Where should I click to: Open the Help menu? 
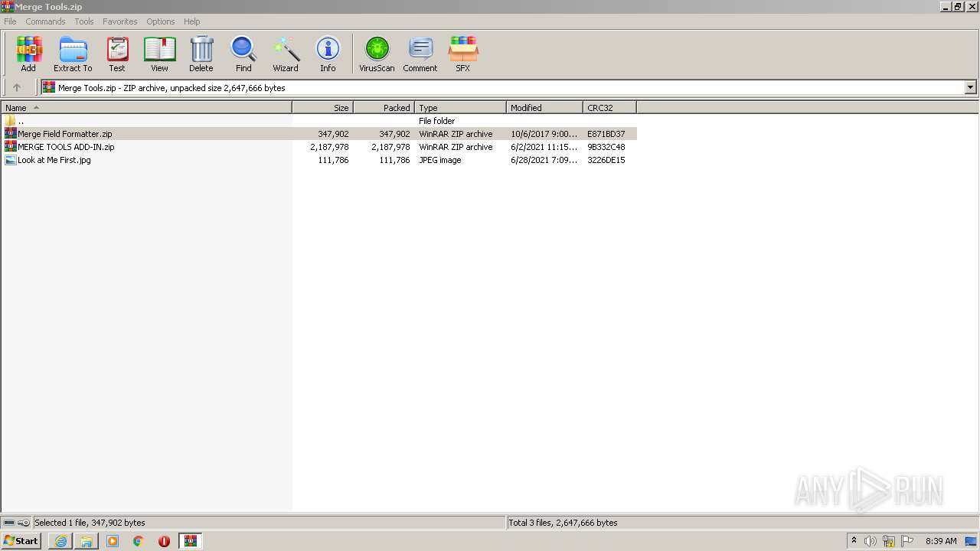[192, 21]
